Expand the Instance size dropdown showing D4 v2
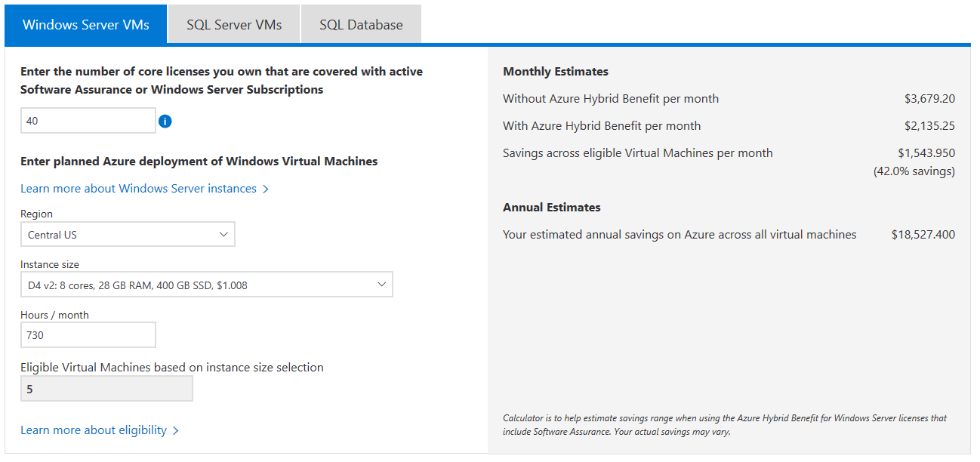Screen dimensions: 980x462 tap(207, 285)
